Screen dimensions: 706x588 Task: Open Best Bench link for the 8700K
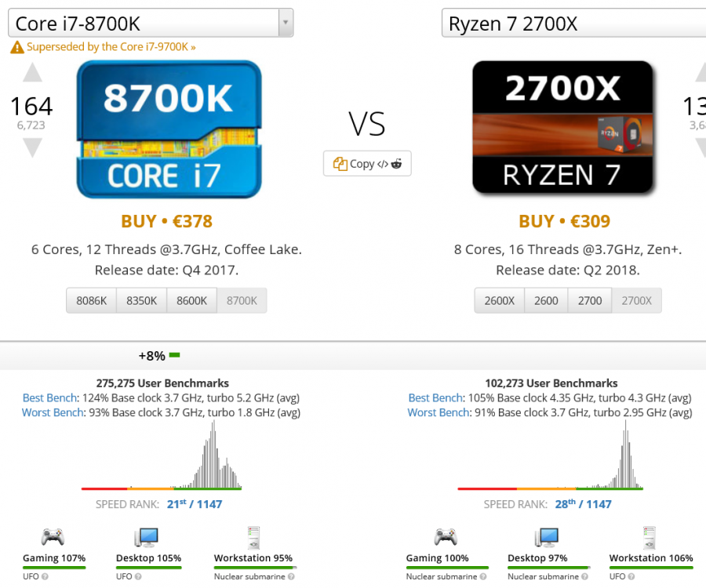[x=49, y=398]
